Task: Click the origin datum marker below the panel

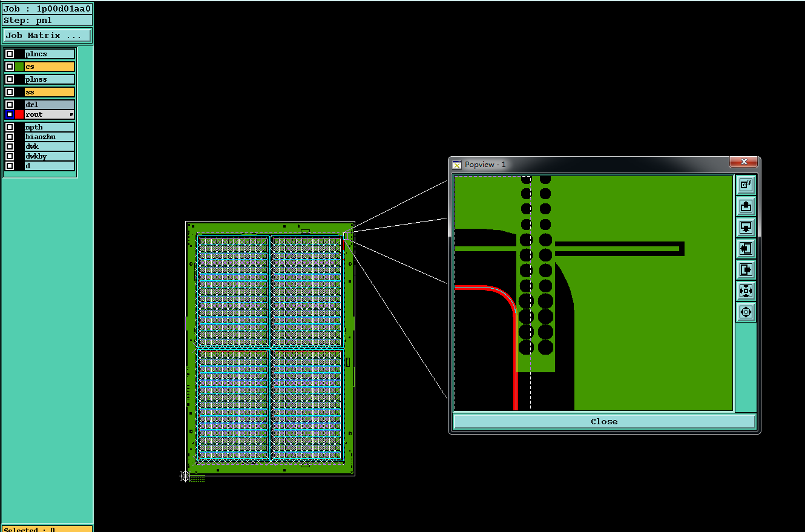Action: coord(185,476)
